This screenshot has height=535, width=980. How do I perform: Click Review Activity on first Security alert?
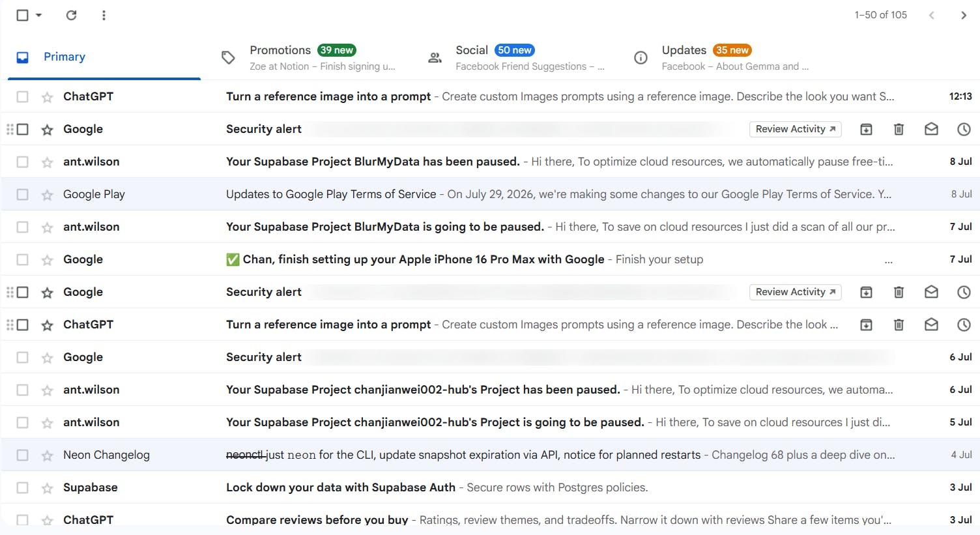click(x=795, y=129)
